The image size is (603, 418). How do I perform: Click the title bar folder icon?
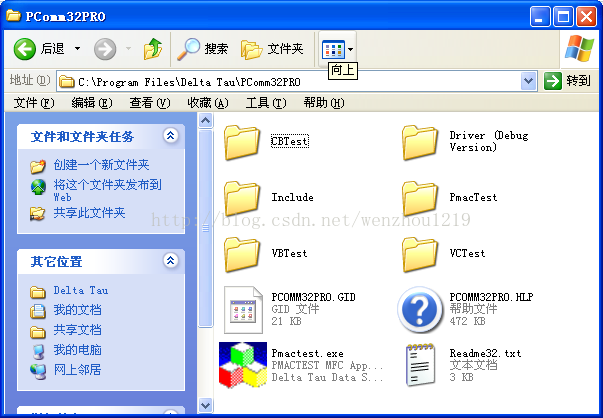click(x=13, y=16)
